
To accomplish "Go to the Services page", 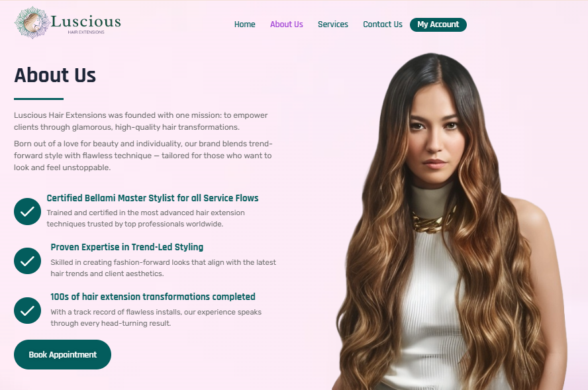I will click(333, 24).
